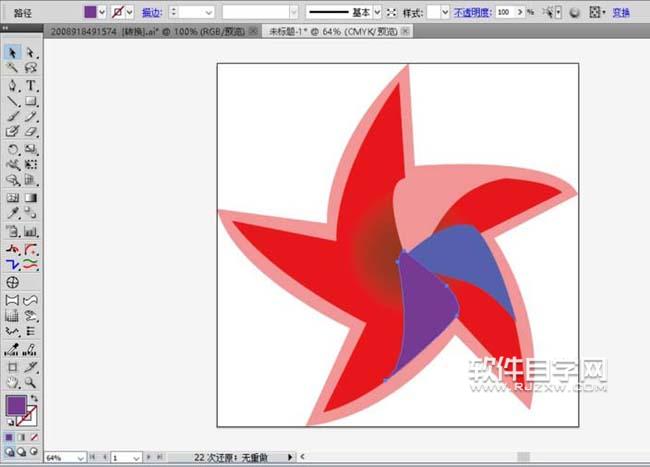The height and width of the screenshot is (467, 650).
Task: Click the fill color swatch in control bar
Action: (x=90, y=12)
